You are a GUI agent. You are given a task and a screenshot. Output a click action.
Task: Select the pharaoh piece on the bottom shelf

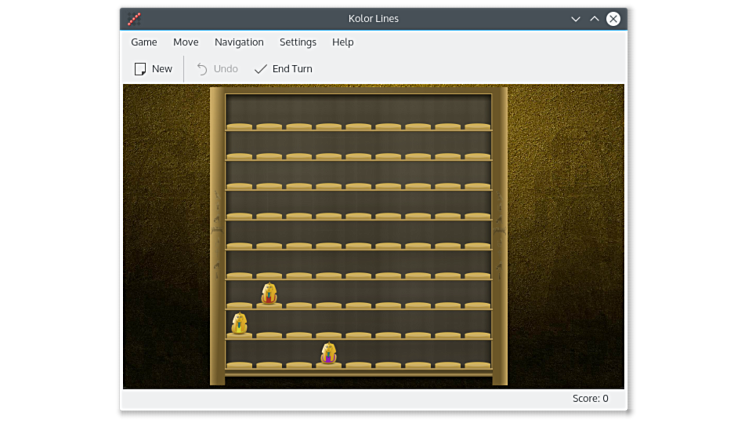click(328, 353)
